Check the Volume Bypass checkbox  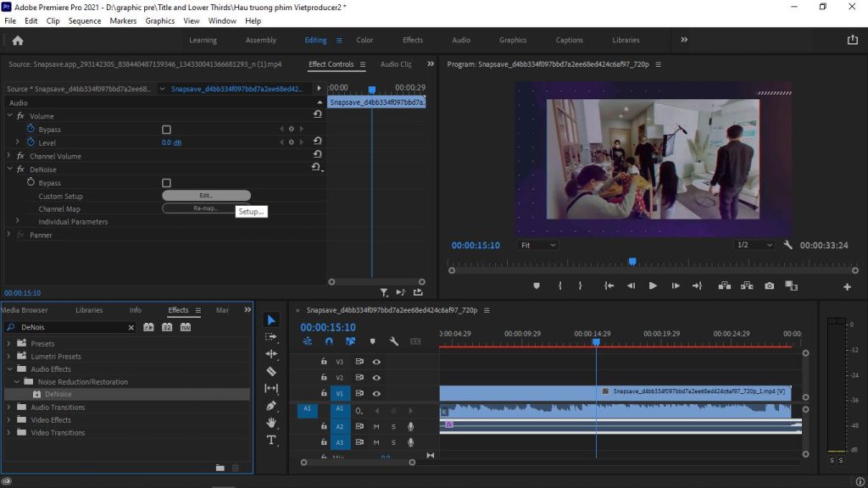click(166, 130)
